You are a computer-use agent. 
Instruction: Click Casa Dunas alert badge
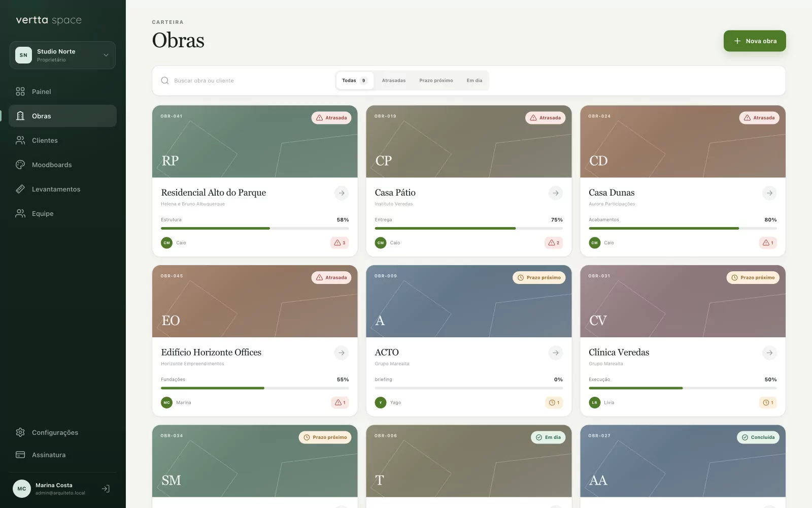pos(768,243)
